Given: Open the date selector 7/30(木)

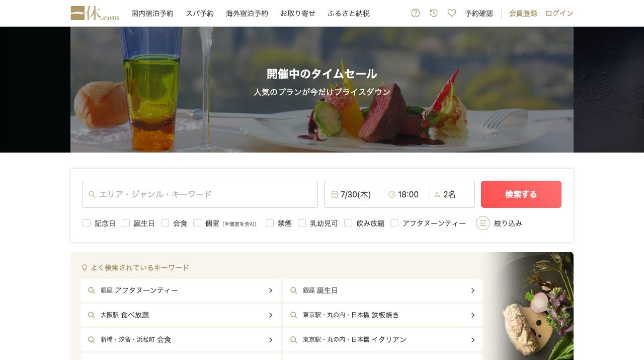Looking at the screenshot, I should pyautogui.click(x=354, y=194).
